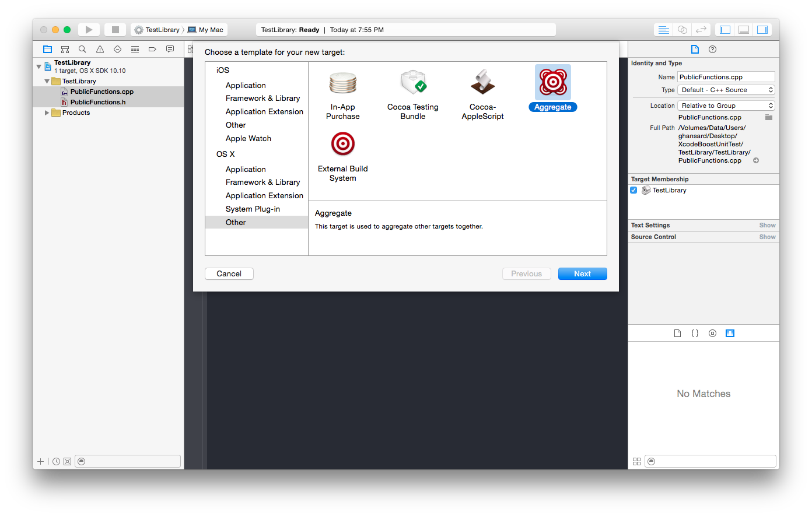Choose Apple Watch category
812x516 pixels.
249,139
